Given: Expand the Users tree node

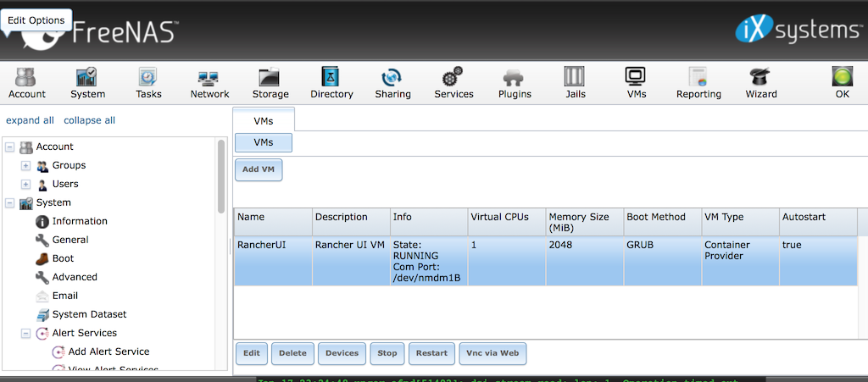Looking at the screenshot, I should click(x=25, y=184).
